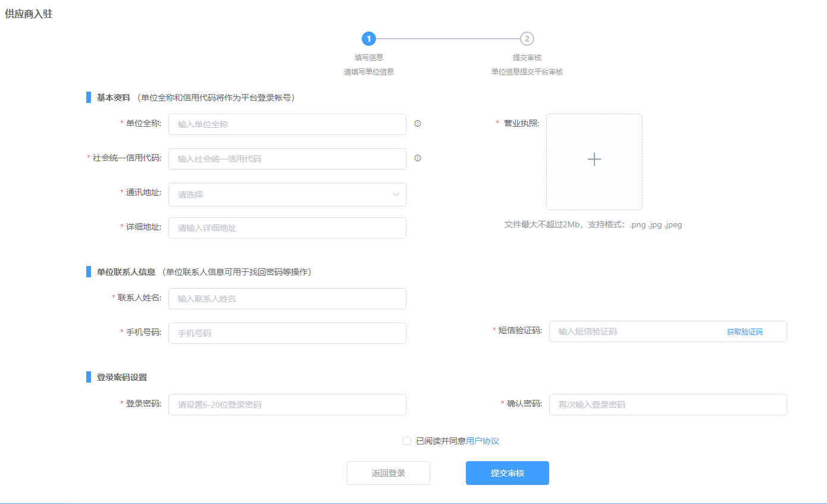Click the plus icon to upload 营业执照
The width and height of the screenshot is (827, 504).
[x=594, y=159]
